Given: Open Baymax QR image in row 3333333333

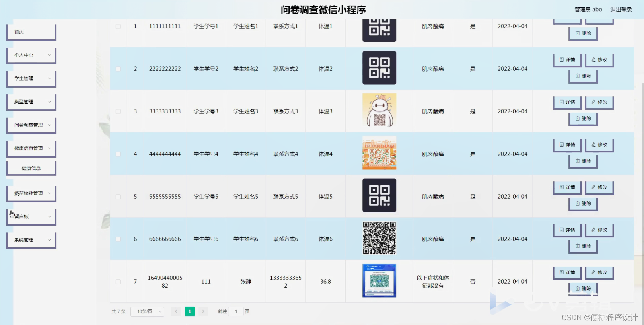Looking at the screenshot, I should tap(379, 110).
